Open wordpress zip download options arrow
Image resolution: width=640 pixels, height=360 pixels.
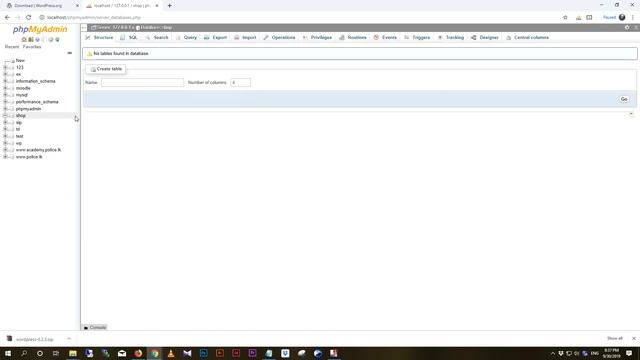[x=69, y=339]
